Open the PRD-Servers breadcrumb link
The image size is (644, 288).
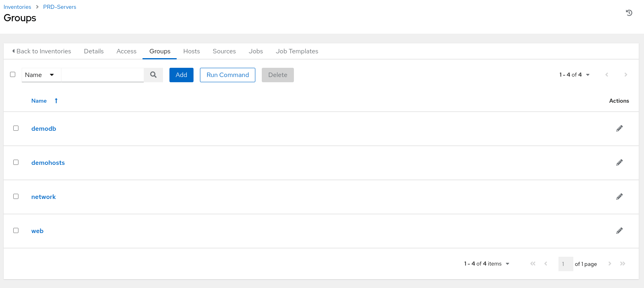click(59, 7)
